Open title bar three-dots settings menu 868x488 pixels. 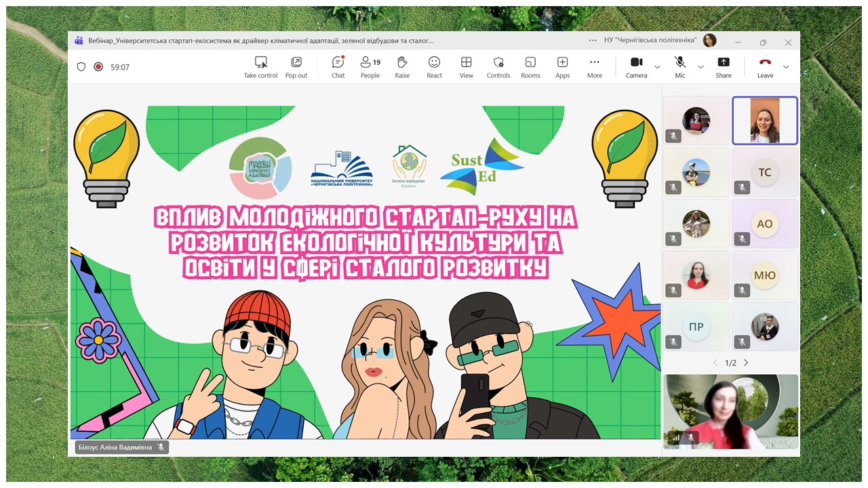pos(593,41)
